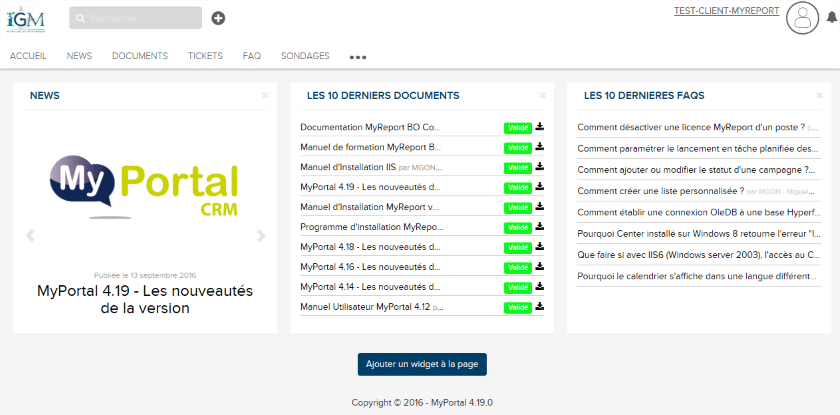Download MyPortal 4.16 nouveautés document

point(539,266)
